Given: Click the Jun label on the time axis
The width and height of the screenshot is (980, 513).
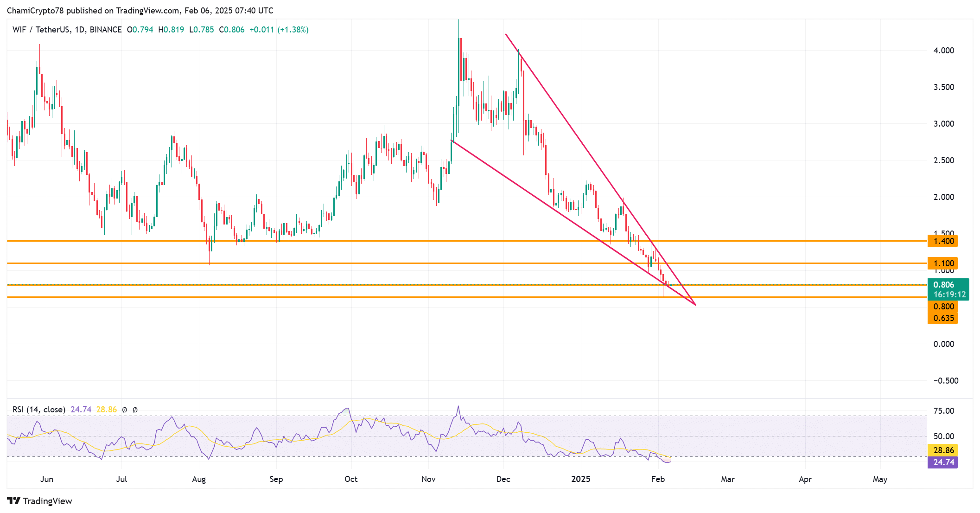Looking at the screenshot, I should [x=47, y=479].
